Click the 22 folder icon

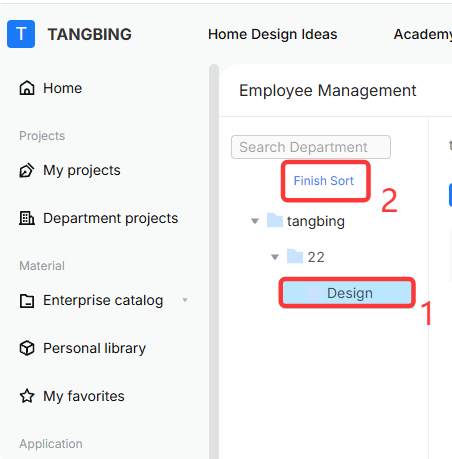click(295, 256)
